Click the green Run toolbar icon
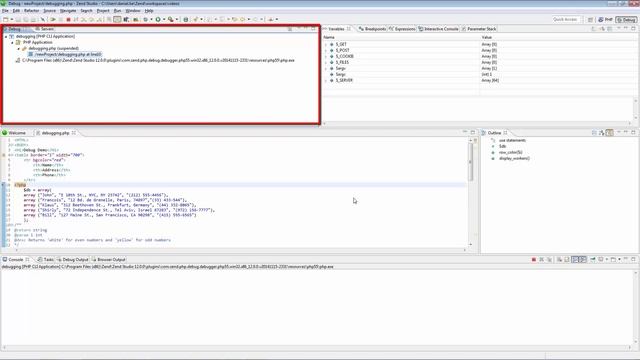 pyautogui.click(x=158, y=19)
